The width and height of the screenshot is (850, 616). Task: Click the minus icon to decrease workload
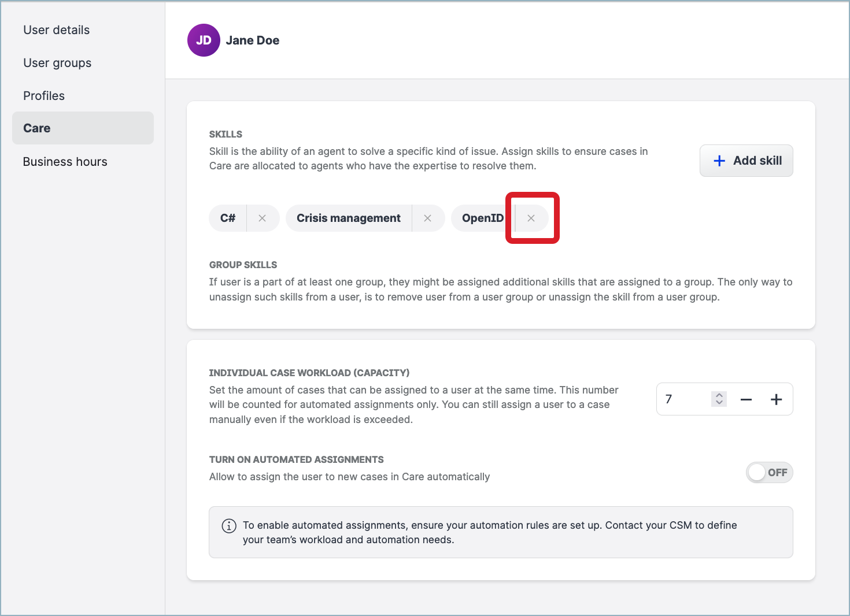click(746, 399)
